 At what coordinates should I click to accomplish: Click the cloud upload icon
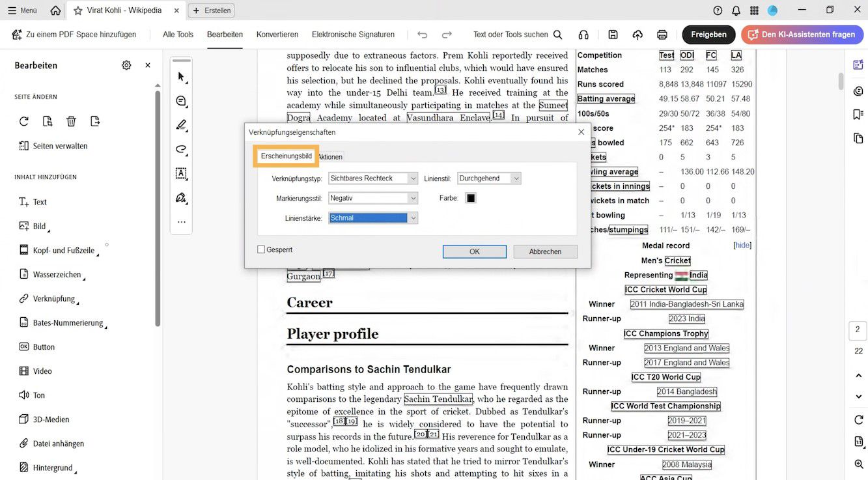637,35
